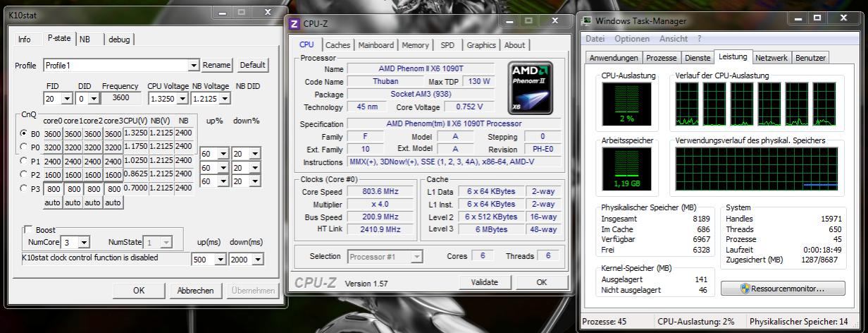Click the AMD Phenom II logo in CPU-Z
The image size is (868, 333).
click(531, 87)
